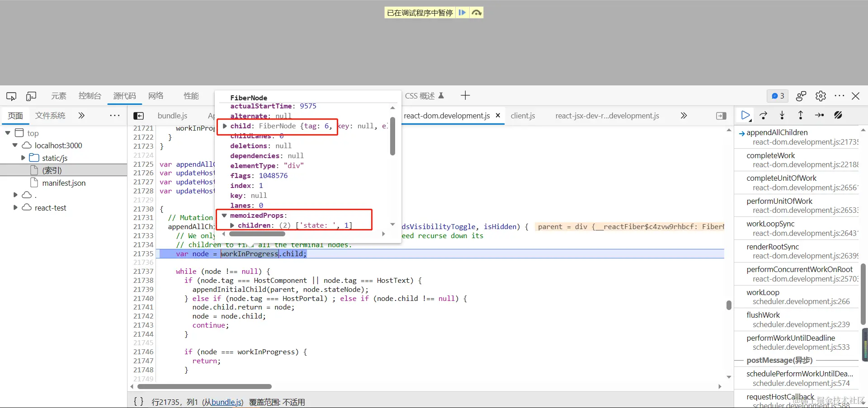The image size is (868, 408).
Task: Expand children array in memoizedProps
Action: coord(232,225)
